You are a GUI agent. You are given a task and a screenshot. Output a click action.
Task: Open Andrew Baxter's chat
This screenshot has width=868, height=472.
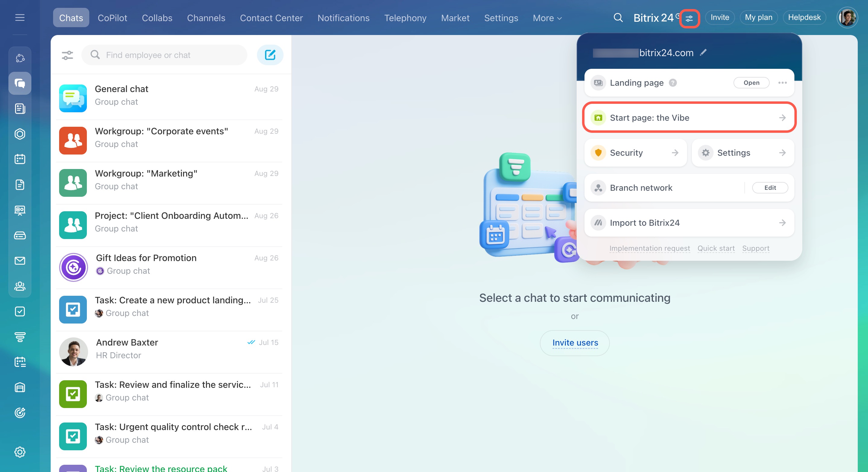click(x=169, y=351)
